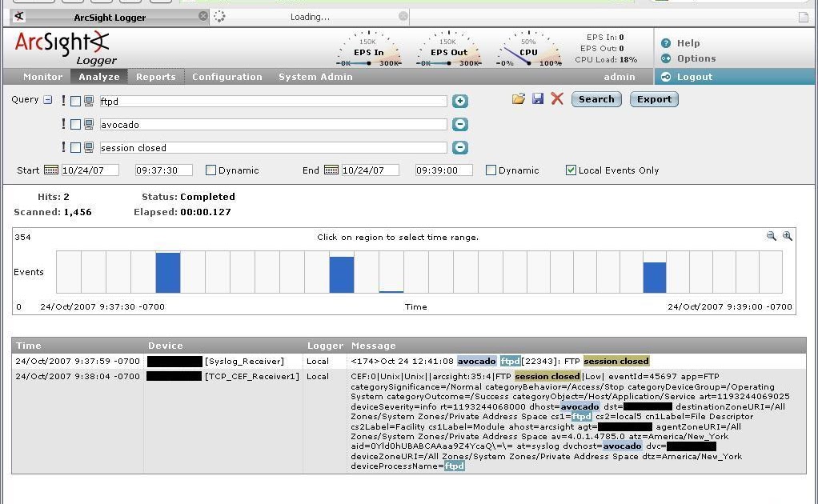Open the Reports menu
This screenshot has width=818, height=504.
coord(156,77)
